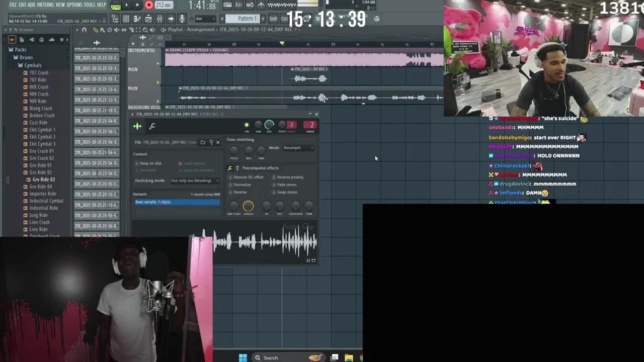Image resolution: width=644 pixels, height=362 pixels.
Task: Select the Broken Crash sample
Action: pos(42,116)
